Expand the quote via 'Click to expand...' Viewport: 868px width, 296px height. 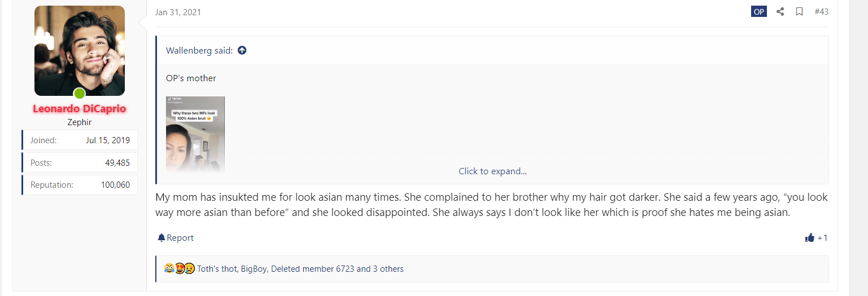(x=492, y=171)
